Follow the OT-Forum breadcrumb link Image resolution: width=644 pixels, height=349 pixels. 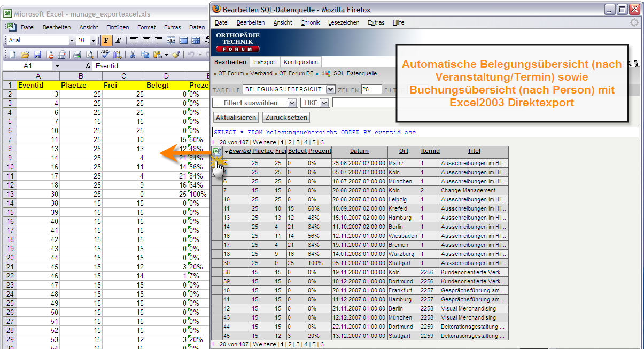point(231,74)
